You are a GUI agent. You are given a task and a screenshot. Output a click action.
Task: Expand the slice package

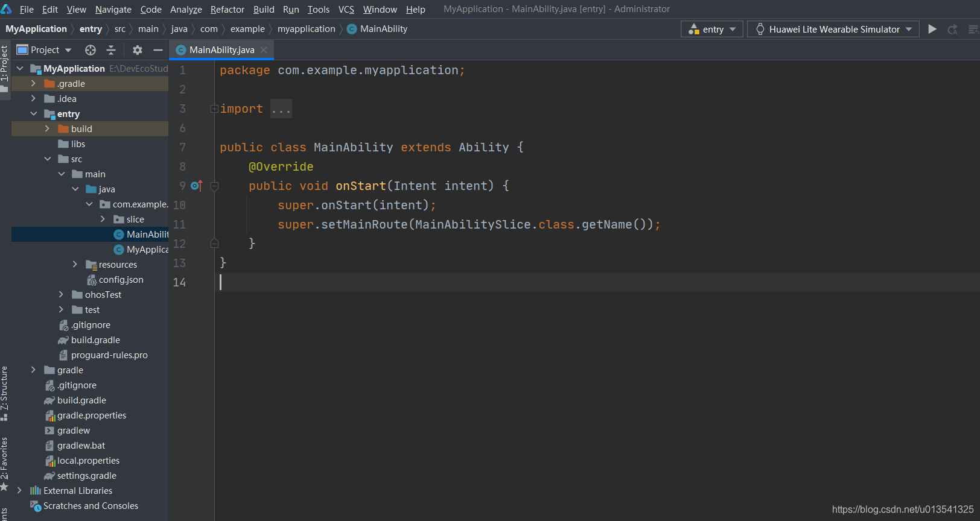[103, 219]
